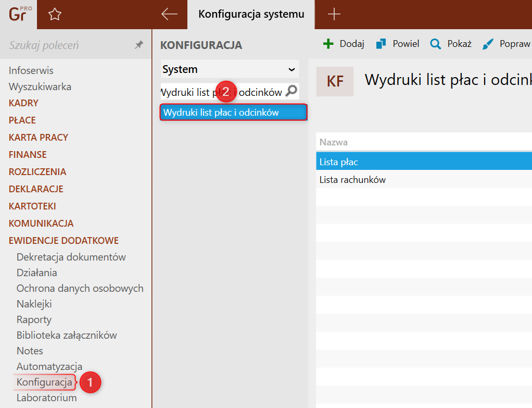
Task: Open Ochrona danych osobowych
Action: point(80,289)
